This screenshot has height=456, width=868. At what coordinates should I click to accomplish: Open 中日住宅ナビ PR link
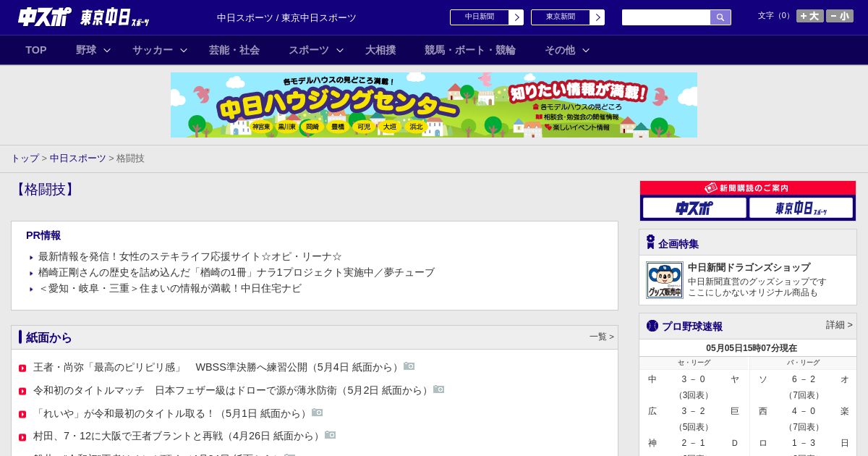[170, 288]
